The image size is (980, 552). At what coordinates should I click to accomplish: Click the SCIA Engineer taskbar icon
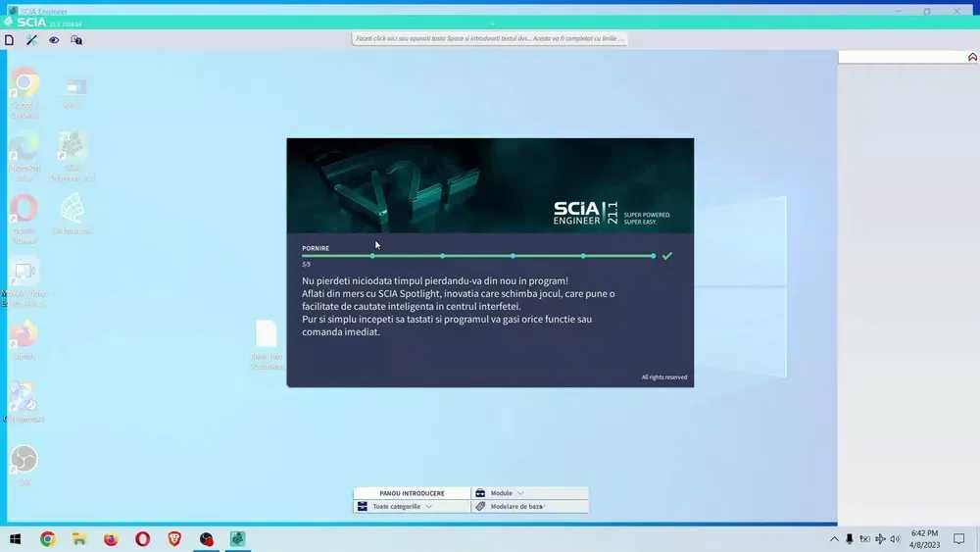(237, 539)
